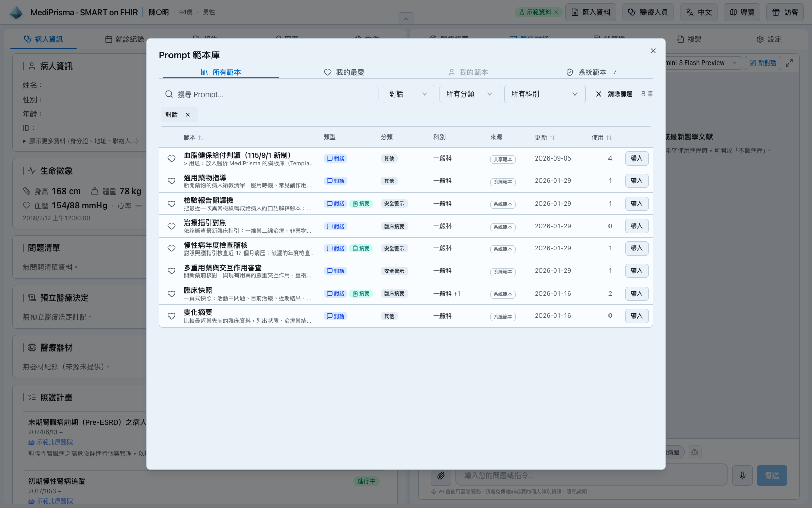The height and width of the screenshot is (508, 812).
Task: Sort templates by 更新 date arrows
Action: pos(552,138)
